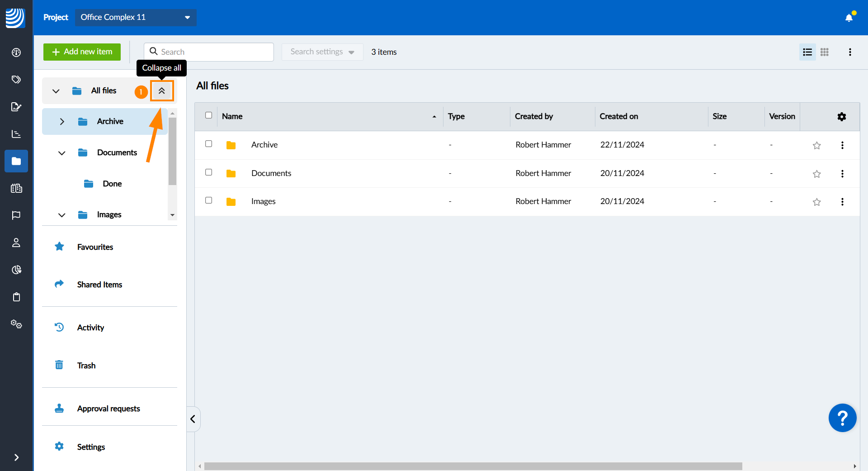Click the Add new item button

[82, 52]
